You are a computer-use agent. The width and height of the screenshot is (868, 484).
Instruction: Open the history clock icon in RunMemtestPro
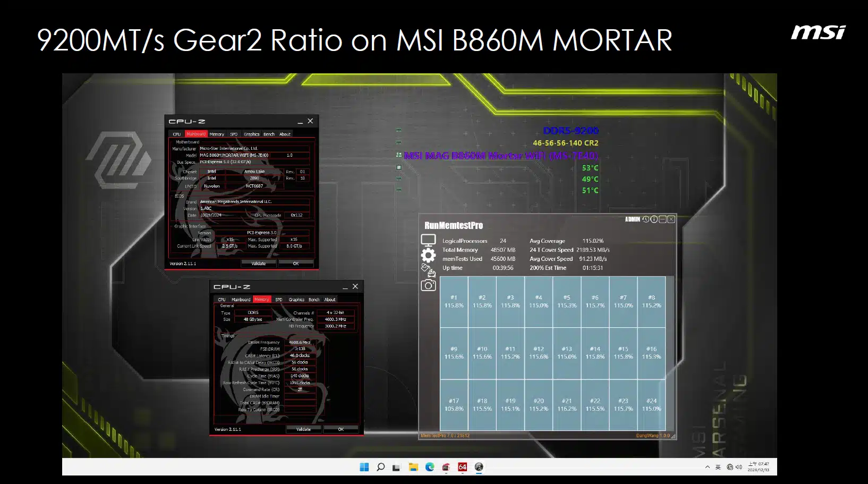point(645,219)
